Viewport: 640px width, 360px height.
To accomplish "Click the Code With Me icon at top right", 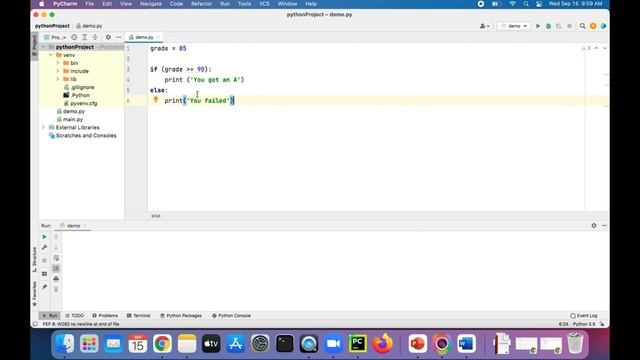I will tap(603, 26).
